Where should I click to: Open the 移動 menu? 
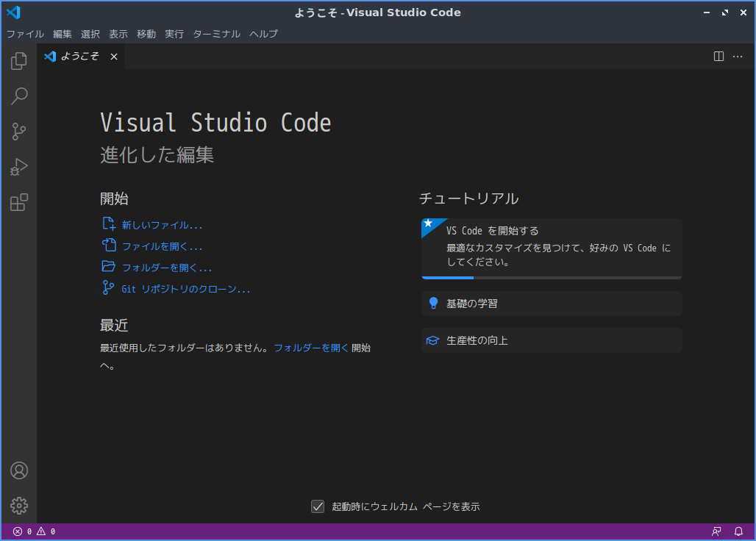[x=146, y=34]
